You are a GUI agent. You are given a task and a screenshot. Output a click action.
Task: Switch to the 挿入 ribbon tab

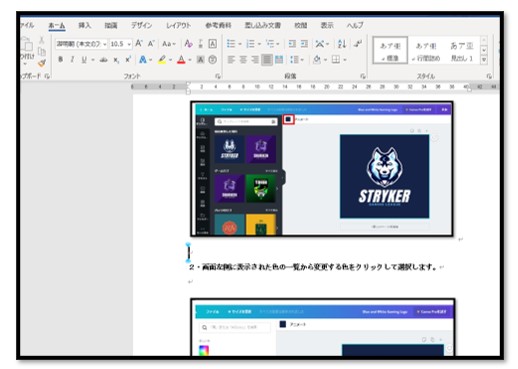pos(84,25)
